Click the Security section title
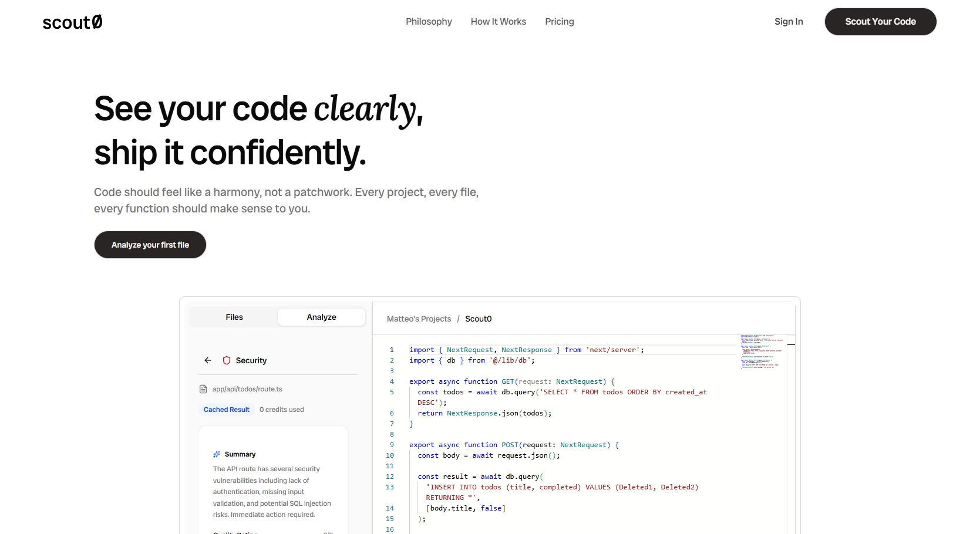Screen dimensions: 980x534 coord(251,360)
